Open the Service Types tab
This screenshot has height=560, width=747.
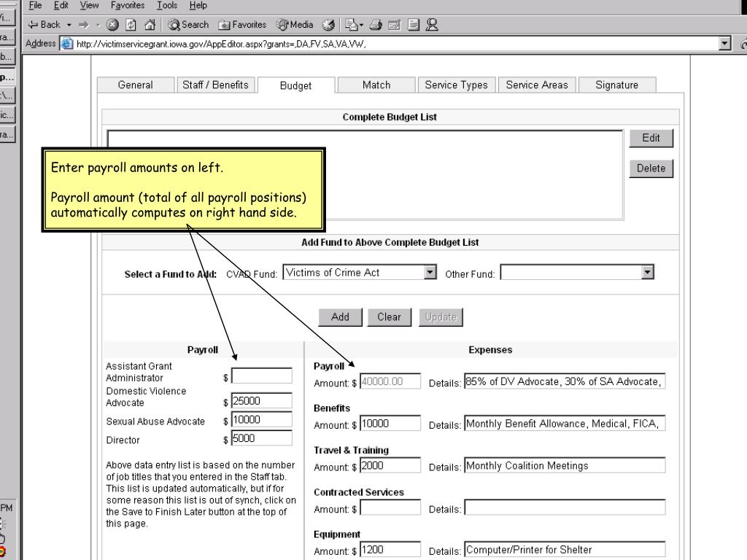click(x=457, y=85)
